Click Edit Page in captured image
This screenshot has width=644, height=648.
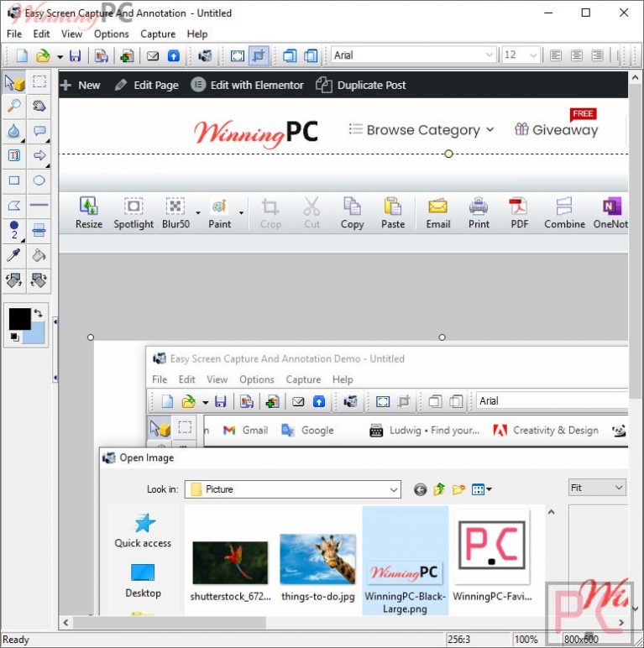click(147, 85)
